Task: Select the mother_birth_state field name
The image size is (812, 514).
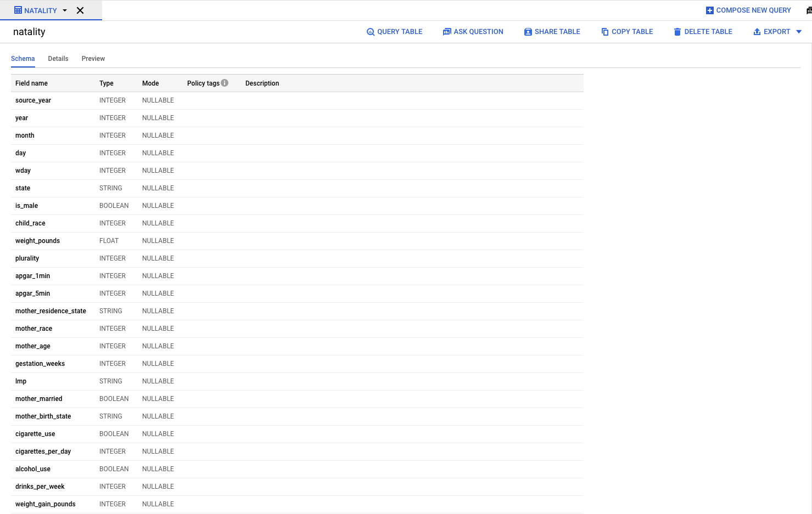Action: [x=43, y=416]
